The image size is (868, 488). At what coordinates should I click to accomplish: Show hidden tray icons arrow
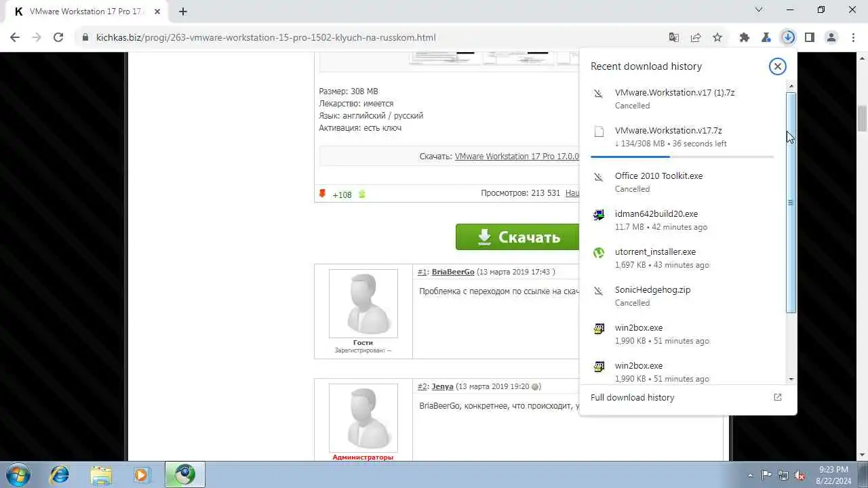pos(750,475)
